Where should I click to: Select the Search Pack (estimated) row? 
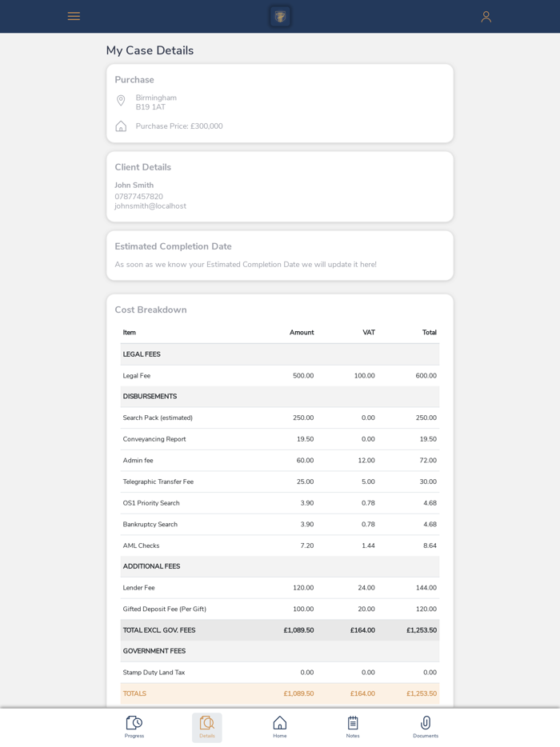(x=279, y=417)
